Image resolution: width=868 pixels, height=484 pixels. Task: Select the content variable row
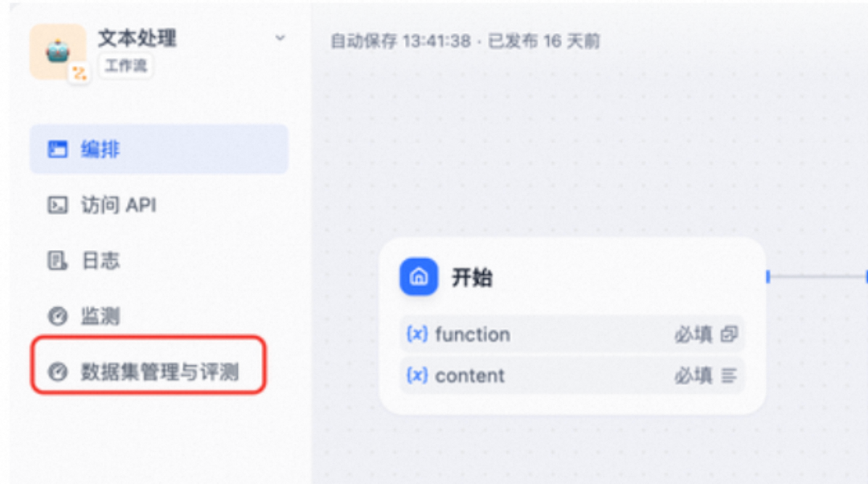coord(572,375)
